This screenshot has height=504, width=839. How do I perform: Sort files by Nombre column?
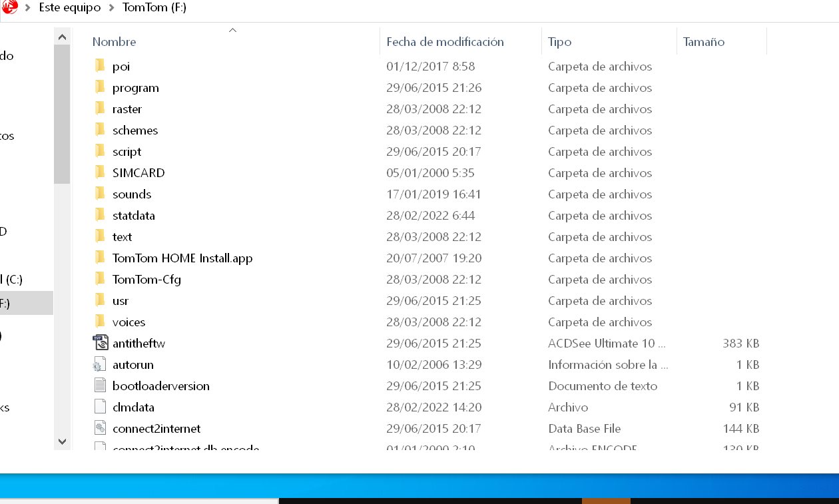pyautogui.click(x=114, y=42)
